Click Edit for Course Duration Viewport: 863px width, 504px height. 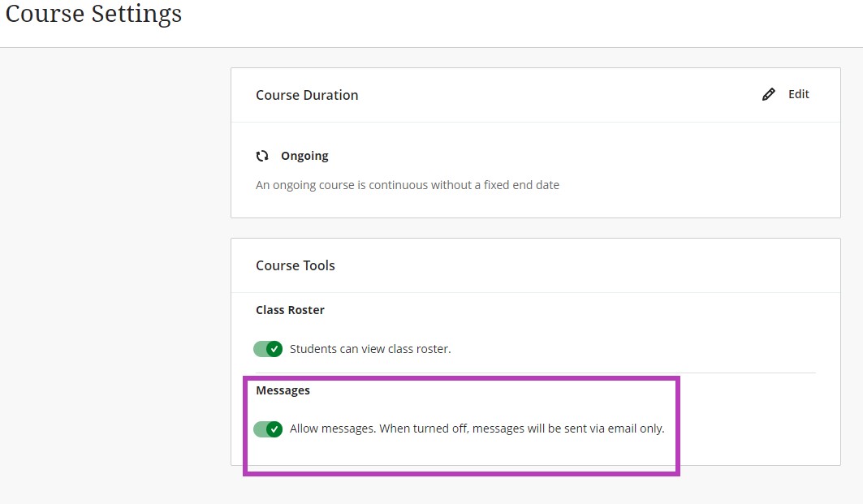797,94
